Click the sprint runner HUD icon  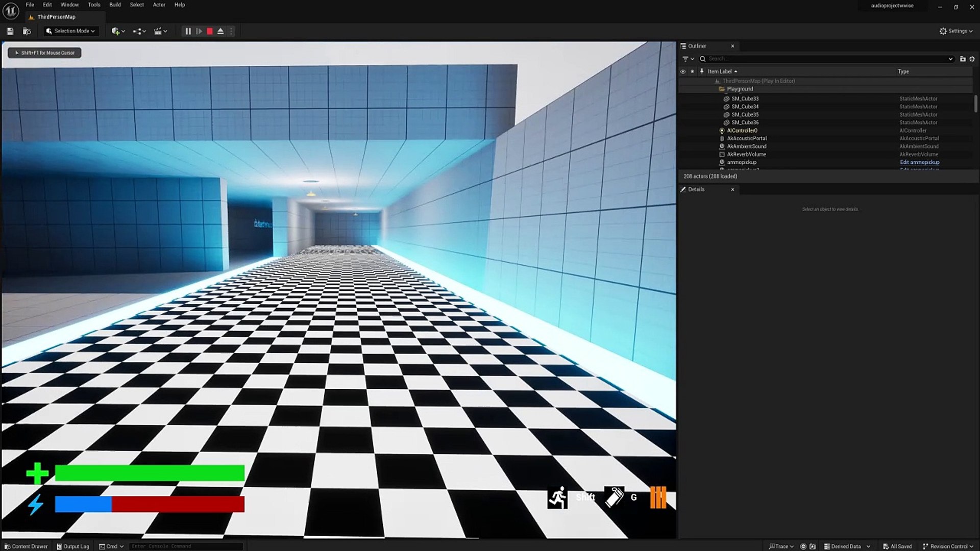pos(557,497)
